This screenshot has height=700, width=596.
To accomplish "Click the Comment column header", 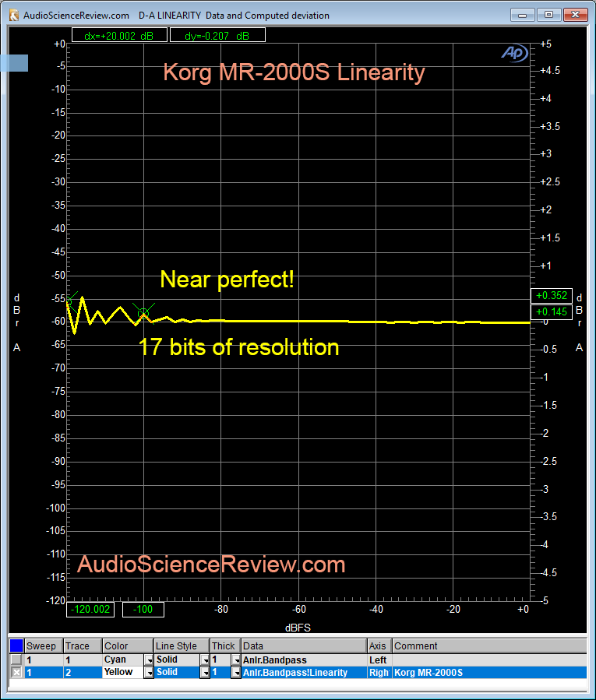I will coord(489,646).
